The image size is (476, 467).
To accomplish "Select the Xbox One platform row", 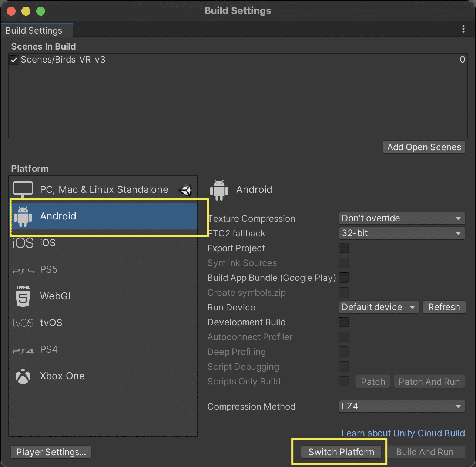I will 103,376.
